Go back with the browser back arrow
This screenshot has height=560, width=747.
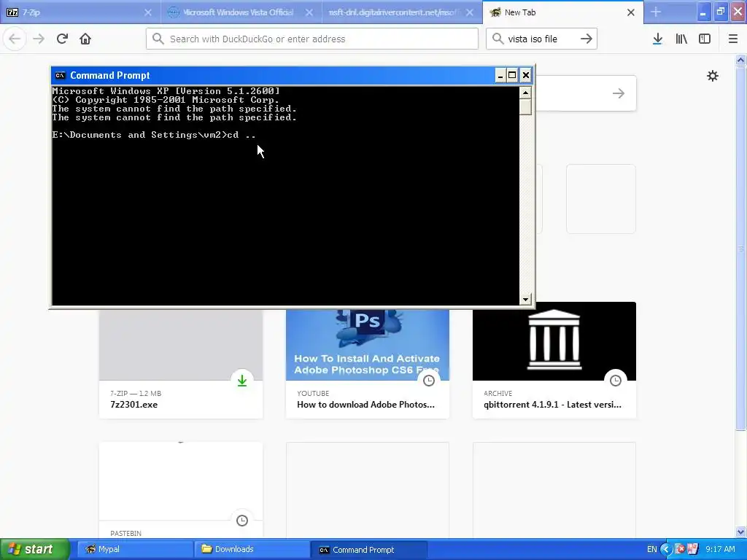click(15, 39)
